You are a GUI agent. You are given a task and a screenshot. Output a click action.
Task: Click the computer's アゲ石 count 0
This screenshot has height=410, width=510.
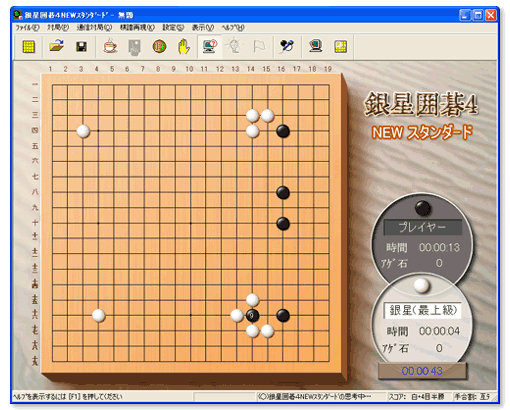click(x=439, y=348)
